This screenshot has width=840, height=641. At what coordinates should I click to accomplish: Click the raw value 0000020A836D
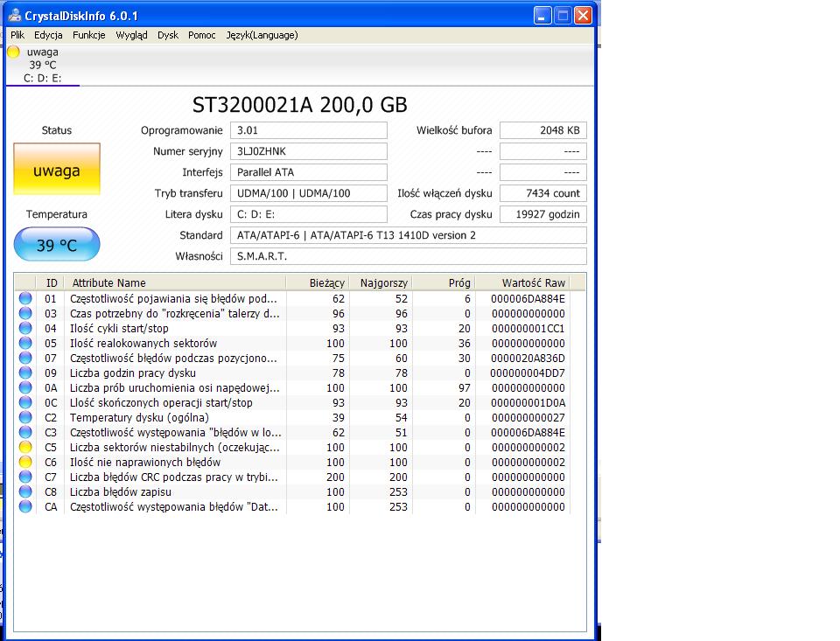528,358
